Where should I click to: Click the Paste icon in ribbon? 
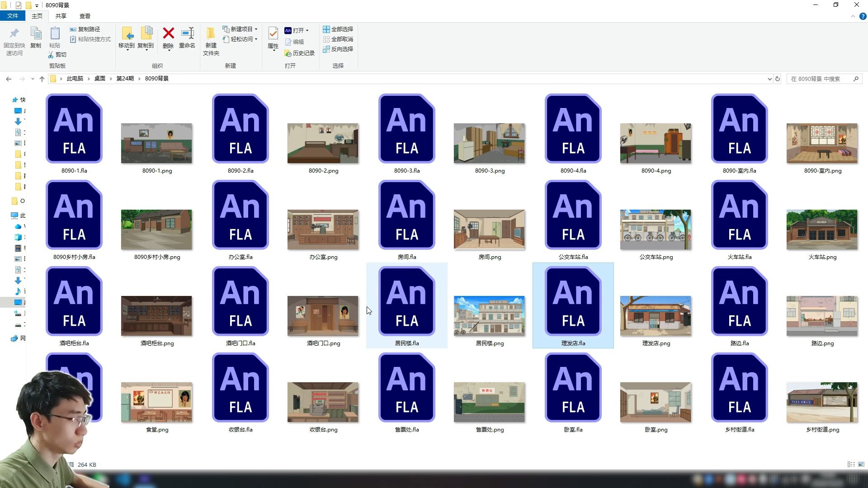click(55, 34)
